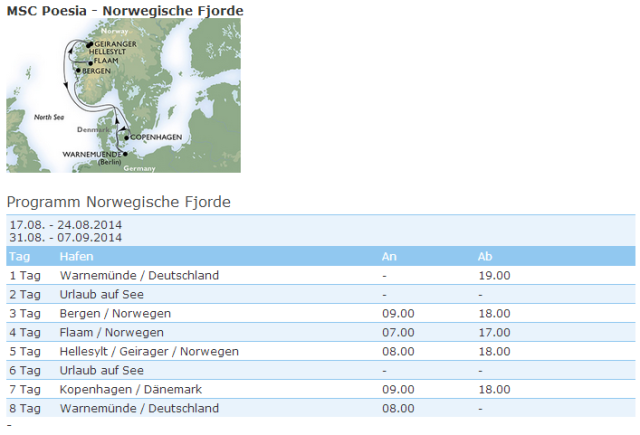Screen dimensions: 640x435
Task: Click the 'An' column header
Action: (389, 256)
